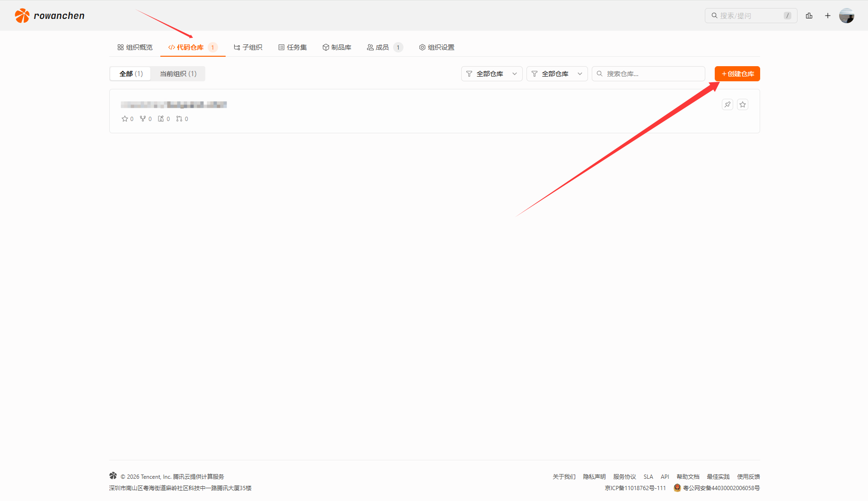The height and width of the screenshot is (501, 868).
Task: Click the issue count icon on repository
Action: pyautogui.click(x=161, y=119)
